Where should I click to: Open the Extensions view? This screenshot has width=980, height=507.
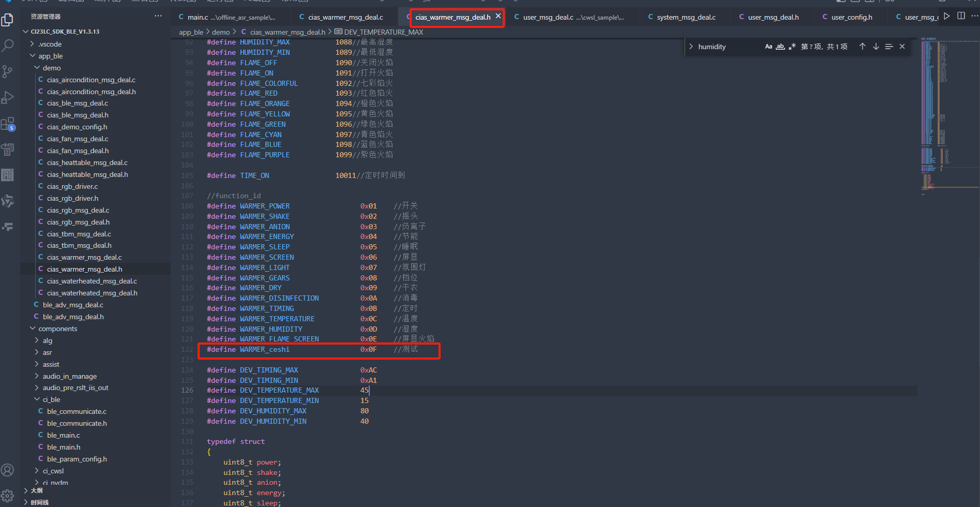point(8,124)
